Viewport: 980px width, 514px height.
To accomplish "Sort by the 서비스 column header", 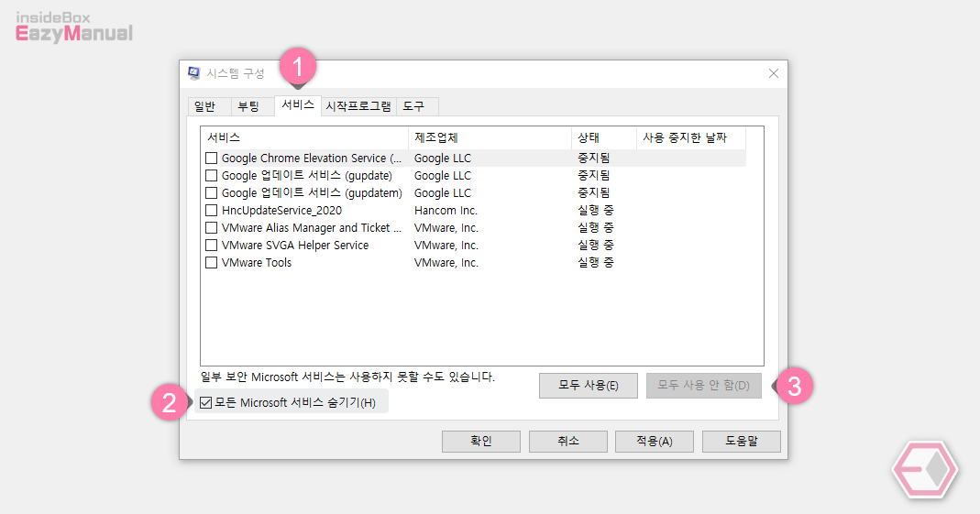I will (304, 138).
